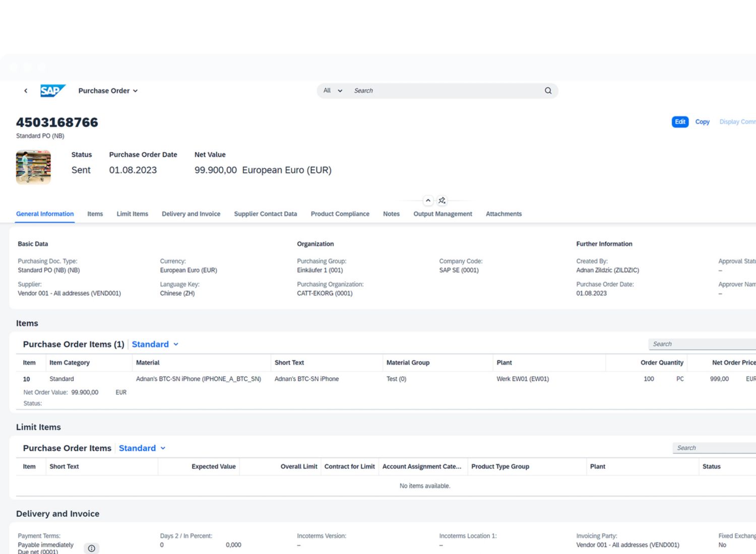Screen dimensions: 756x554
Task: Expand the Standard view dropdown under Items
Action: [x=155, y=344]
